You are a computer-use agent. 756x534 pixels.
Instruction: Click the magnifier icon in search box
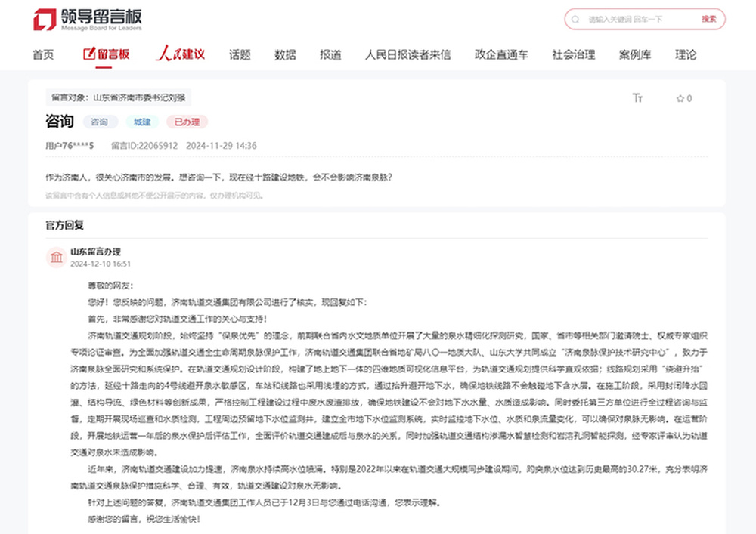click(x=578, y=20)
